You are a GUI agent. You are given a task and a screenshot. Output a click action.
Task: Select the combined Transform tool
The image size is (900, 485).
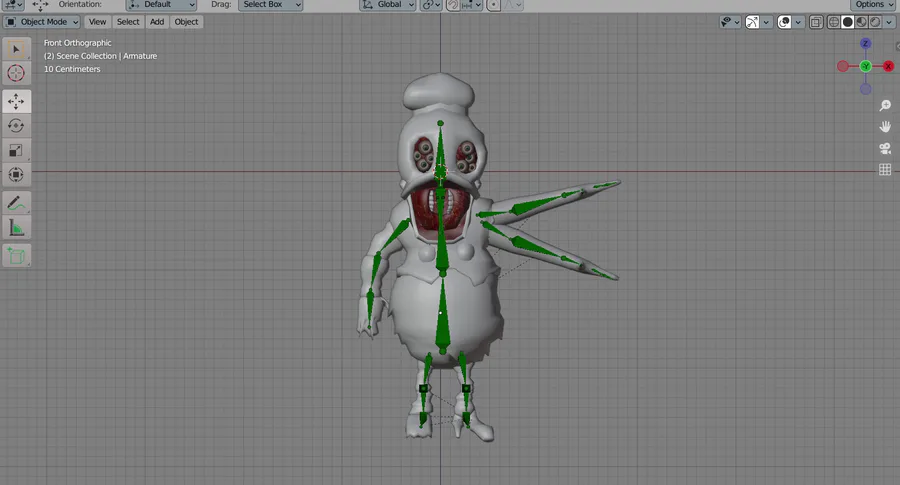16,174
